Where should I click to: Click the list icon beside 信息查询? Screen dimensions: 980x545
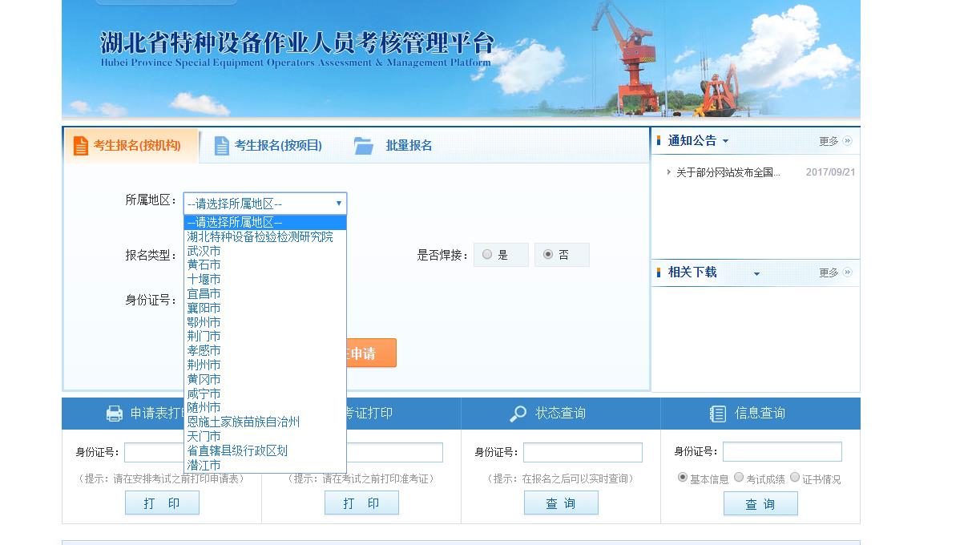pos(718,414)
